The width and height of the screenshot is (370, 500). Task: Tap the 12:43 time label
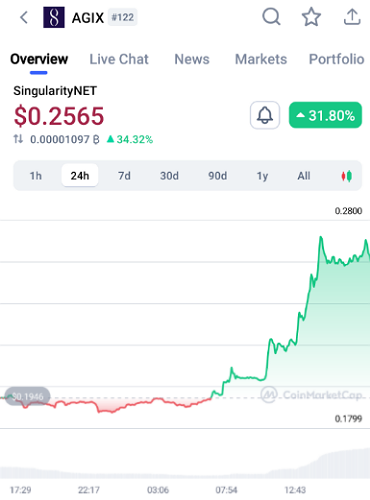pyautogui.click(x=295, y=490)
